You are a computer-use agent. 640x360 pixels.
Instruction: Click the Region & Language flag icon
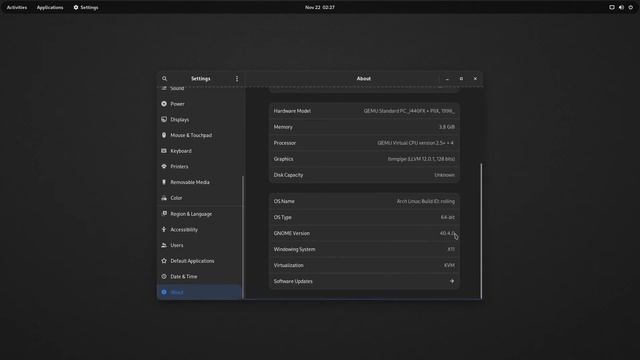click(x=164, y=213)
